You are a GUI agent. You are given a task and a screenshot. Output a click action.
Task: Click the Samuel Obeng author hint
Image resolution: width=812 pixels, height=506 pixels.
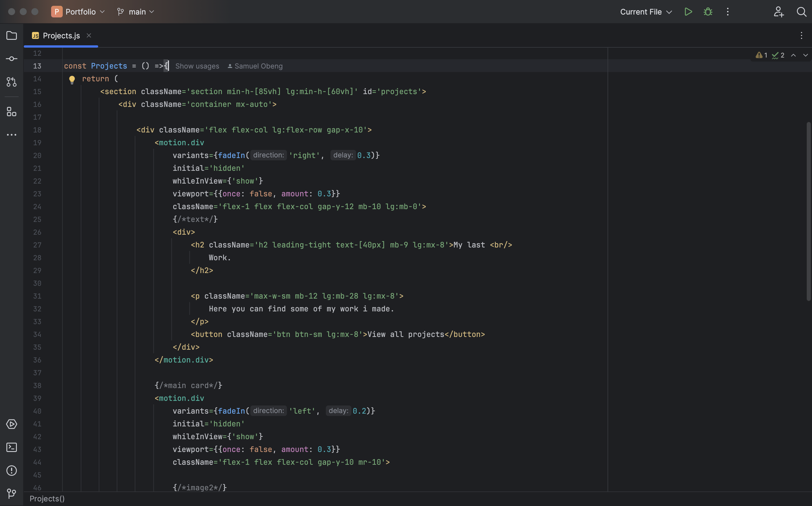point(255,66)
